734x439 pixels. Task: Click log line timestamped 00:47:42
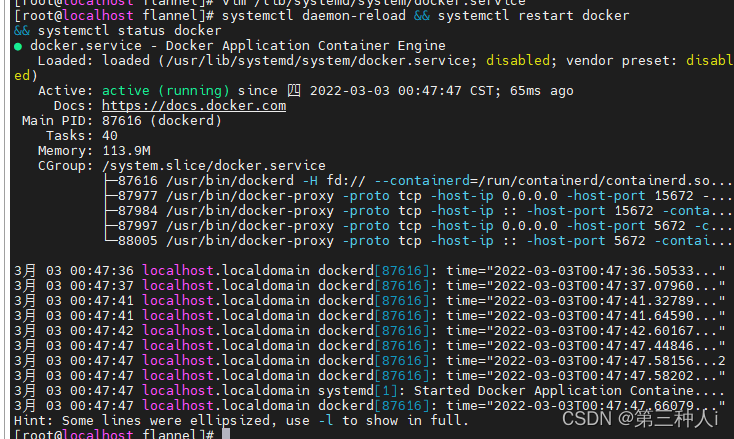click(x=370, y=330)
